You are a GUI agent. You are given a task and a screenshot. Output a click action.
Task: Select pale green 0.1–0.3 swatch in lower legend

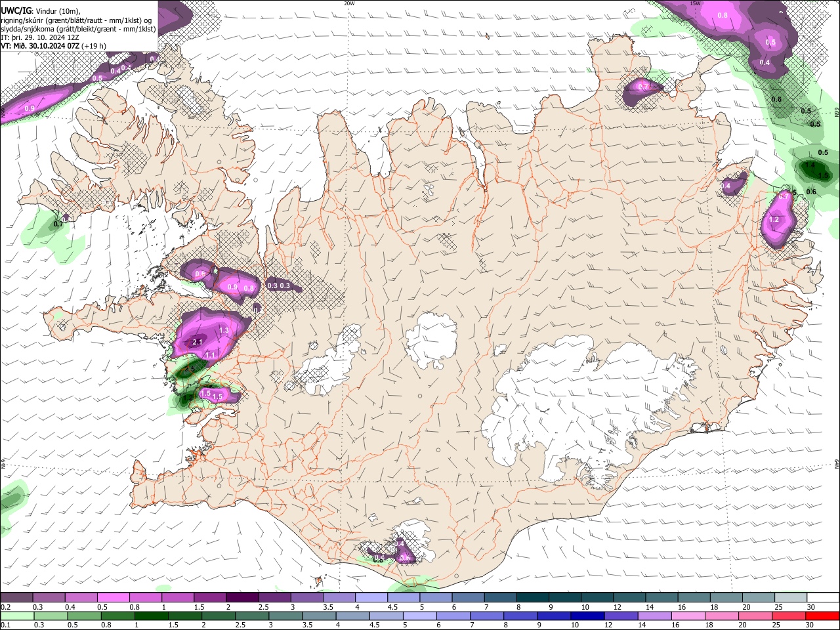point(16,616)
